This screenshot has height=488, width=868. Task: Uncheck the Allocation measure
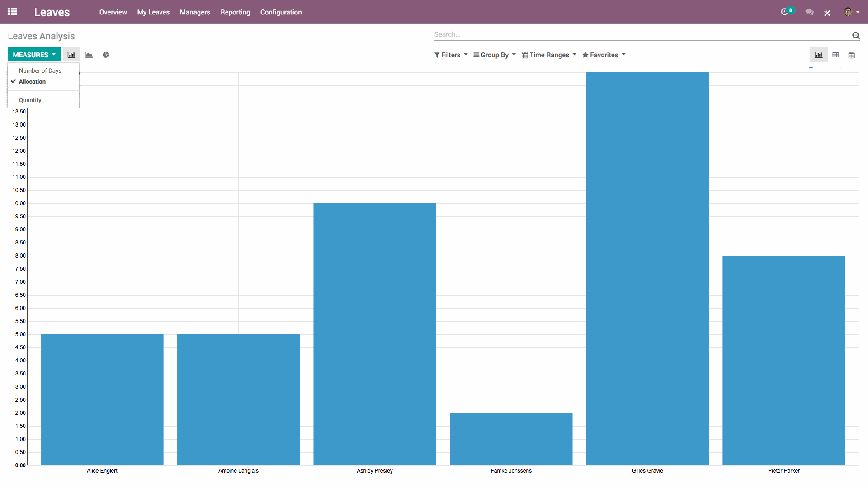(x=32, y=81)
